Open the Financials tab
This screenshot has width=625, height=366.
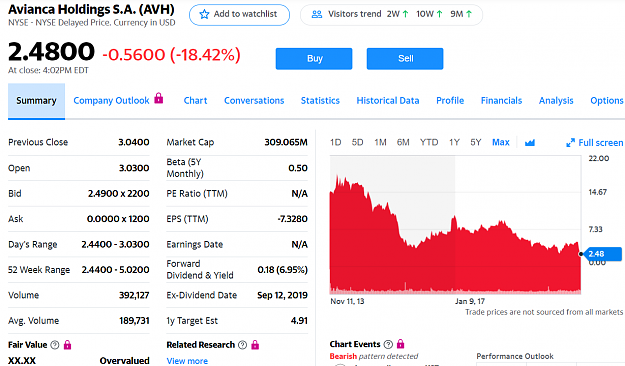pyautogui.click(x=501, y=100)
